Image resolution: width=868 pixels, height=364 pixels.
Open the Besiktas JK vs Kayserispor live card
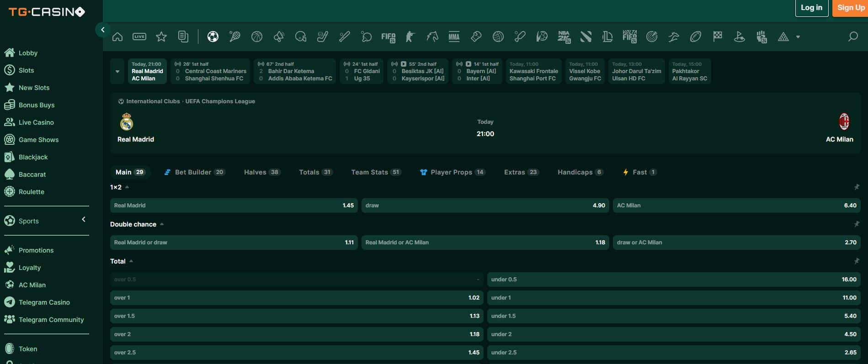pyautogui.click(x=418, y=71)
